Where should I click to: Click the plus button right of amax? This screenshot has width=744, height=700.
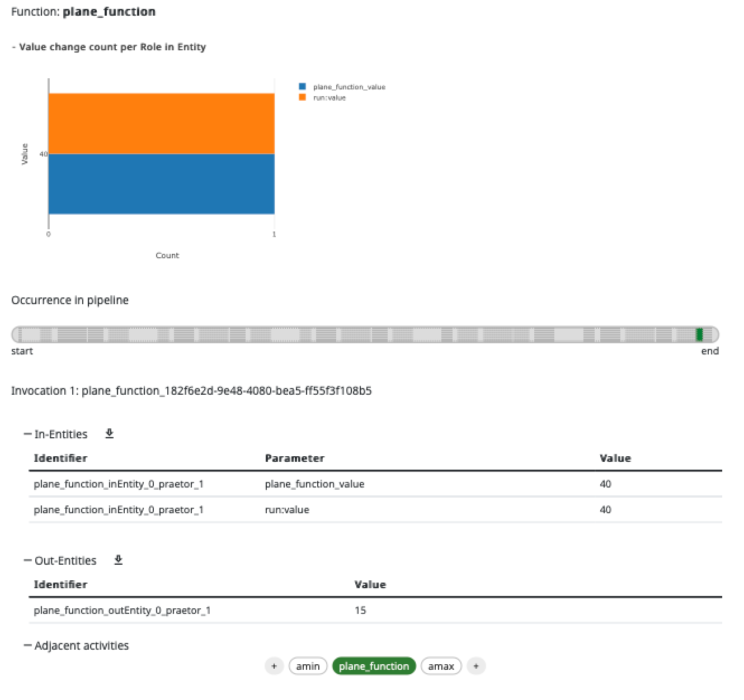tap(476, 666)
